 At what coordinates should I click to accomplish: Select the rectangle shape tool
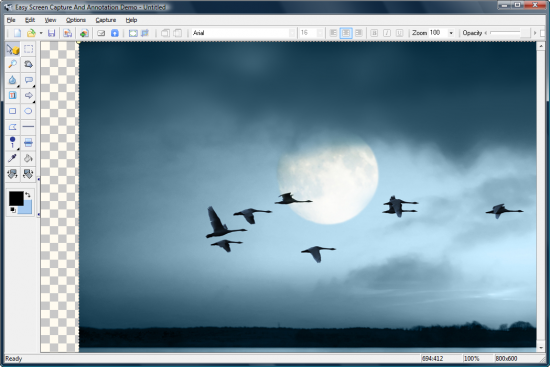click(13, 111)
